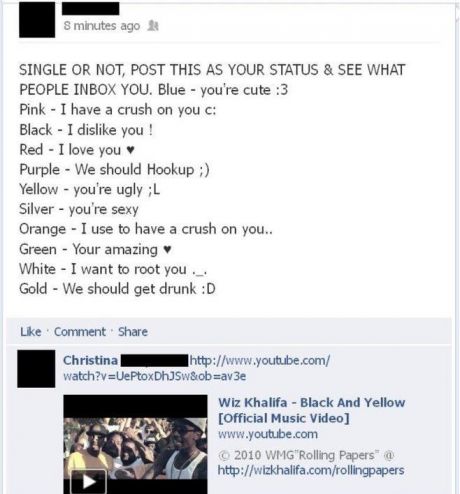This screenshot has height=494, width=460.
Task: Open Christina's profile from her name
Action: coord(90,360)
